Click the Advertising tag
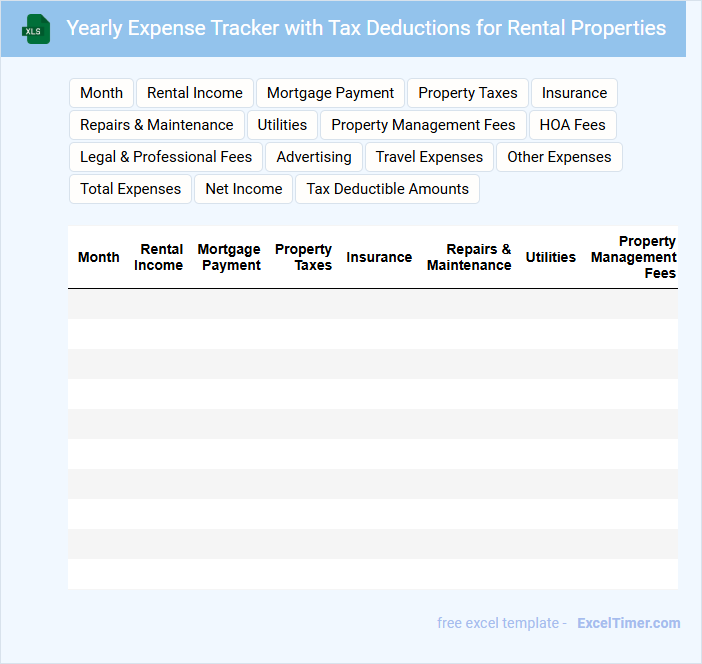702x664 pixels. pyautogui.click(x=314, y=157)
